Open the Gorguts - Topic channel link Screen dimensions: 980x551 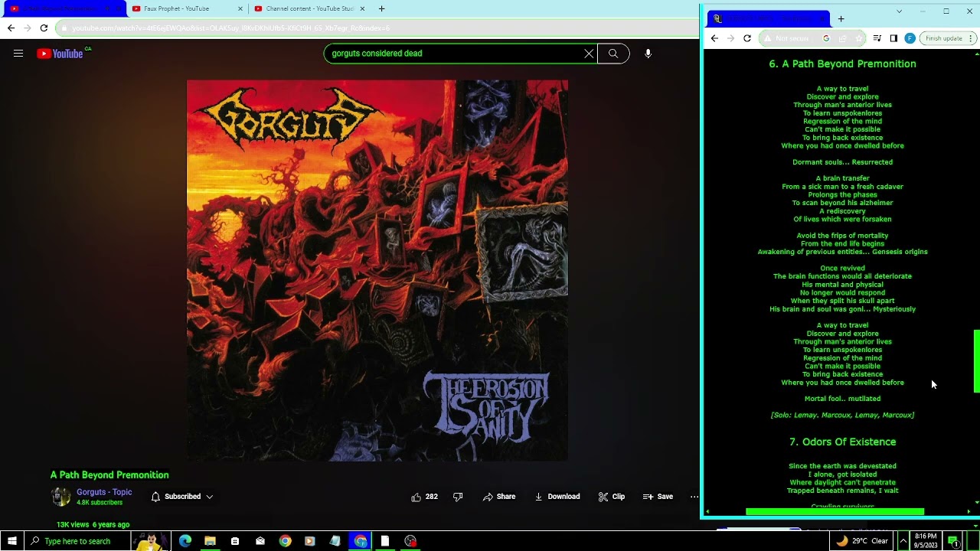coord(104,492)
